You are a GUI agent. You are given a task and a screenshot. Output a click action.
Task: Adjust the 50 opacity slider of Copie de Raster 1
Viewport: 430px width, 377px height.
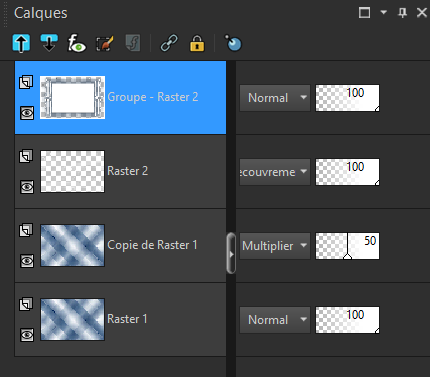347,246
